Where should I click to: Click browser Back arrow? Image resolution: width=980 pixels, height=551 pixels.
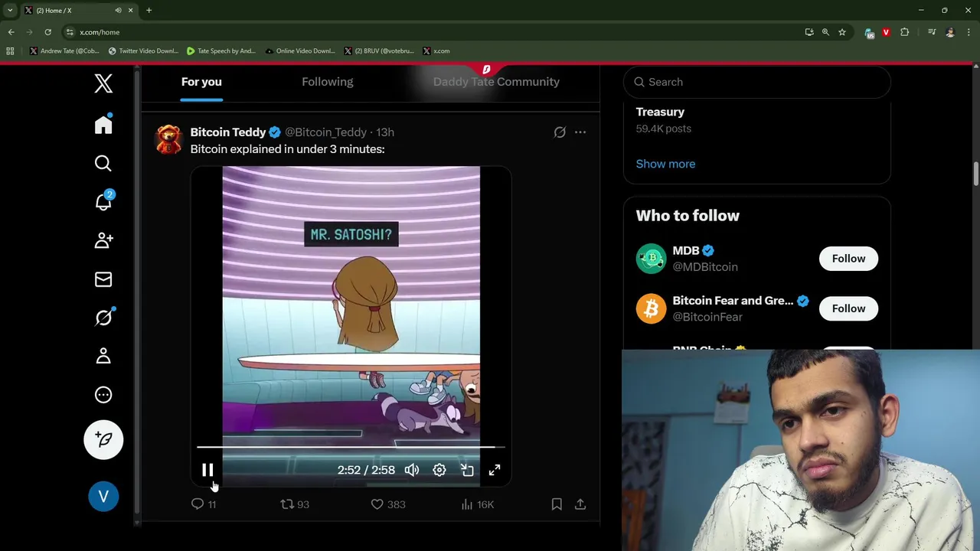coord(11,32)
